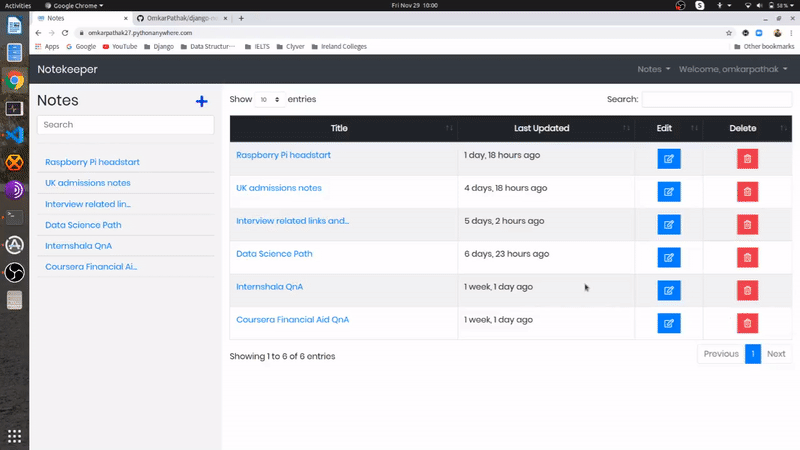Expand Welcome, omkarpathak user menu
The height and width of the screenshot is (450, 800).
click(x=733, y=69)
